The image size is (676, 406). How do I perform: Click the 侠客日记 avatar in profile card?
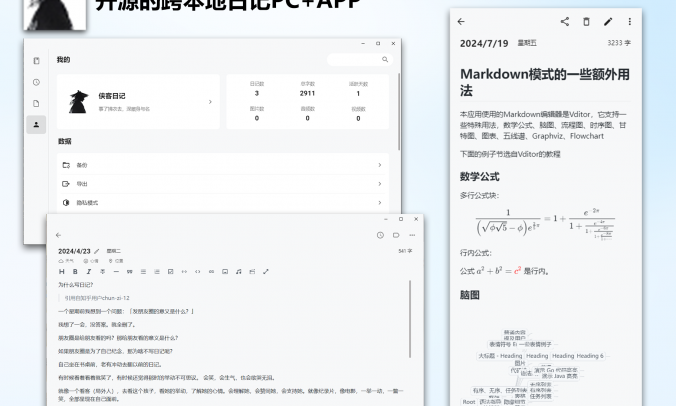(x=78, y=102)
